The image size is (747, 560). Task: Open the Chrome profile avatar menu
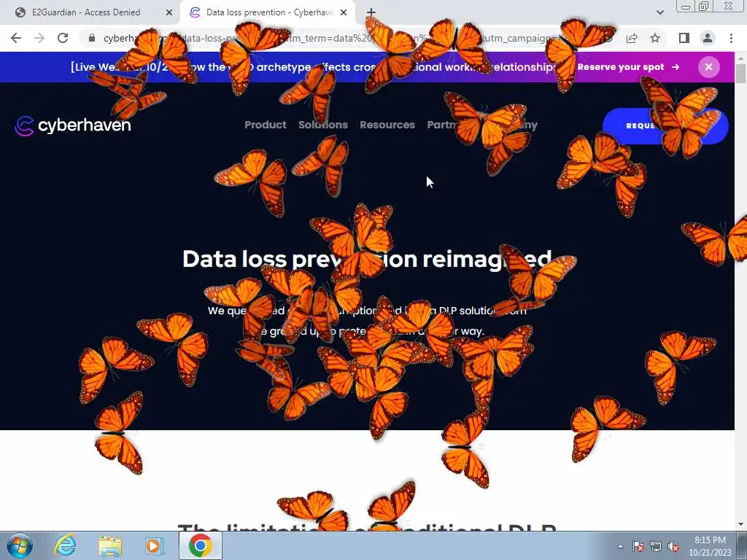(x=708, y=38)
